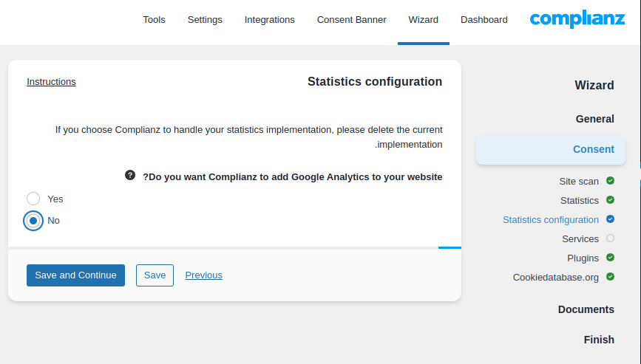
Task: Expand the Finish wizard section
Action: pyautogui.click(x=598, y=340)
